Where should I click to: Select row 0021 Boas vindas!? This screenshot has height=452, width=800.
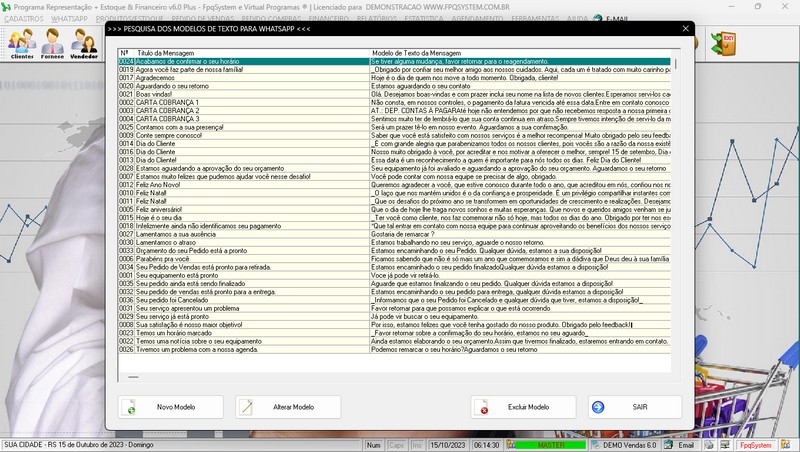coord(394,94)
